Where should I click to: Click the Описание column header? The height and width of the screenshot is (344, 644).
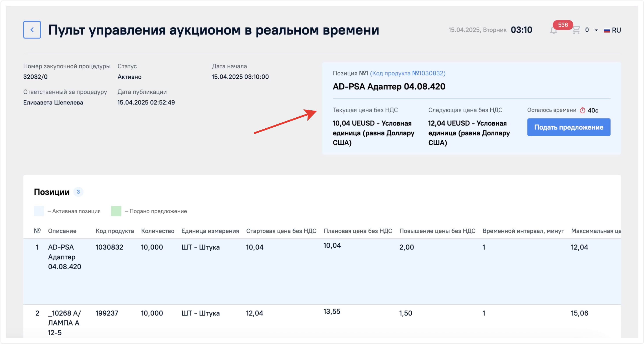tap(62, 231)
